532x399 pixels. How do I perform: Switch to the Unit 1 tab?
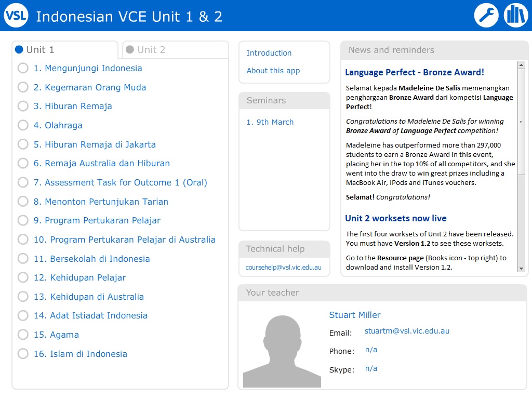65,50
